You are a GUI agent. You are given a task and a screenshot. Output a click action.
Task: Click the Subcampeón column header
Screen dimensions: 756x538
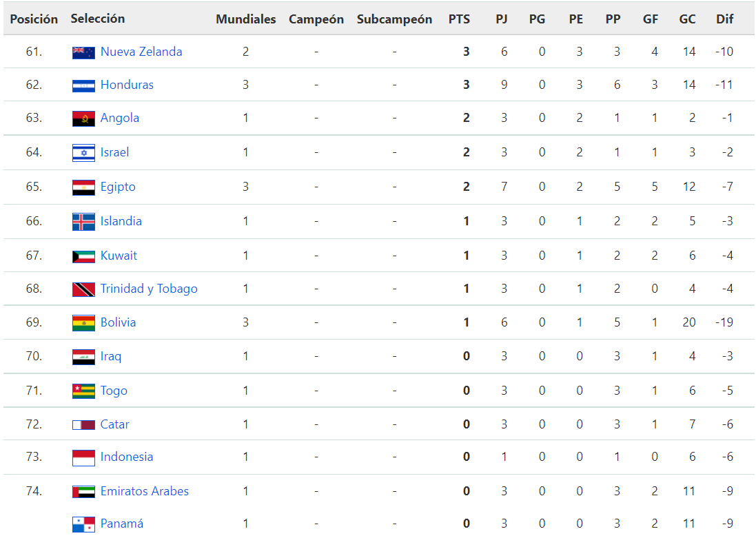(394, 19)
